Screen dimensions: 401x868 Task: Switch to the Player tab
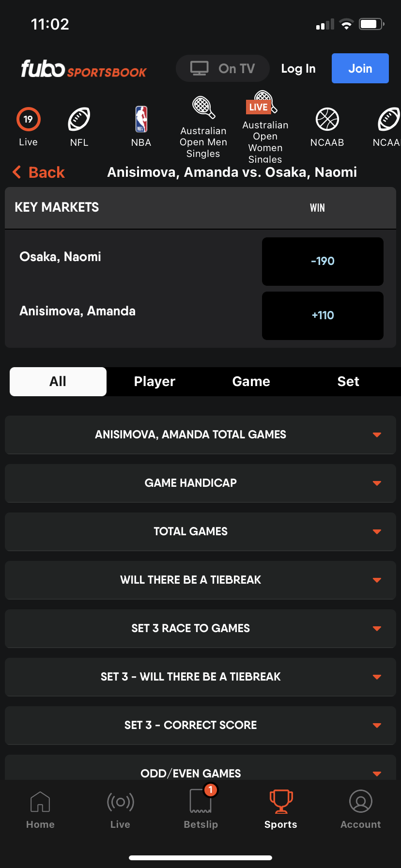[154, 382]
